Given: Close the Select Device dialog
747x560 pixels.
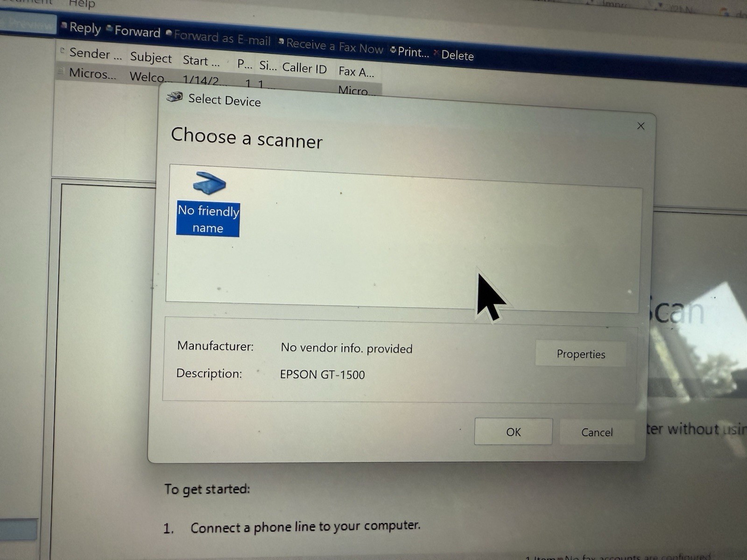Looking at the screenshot, I should pos(641,126).
